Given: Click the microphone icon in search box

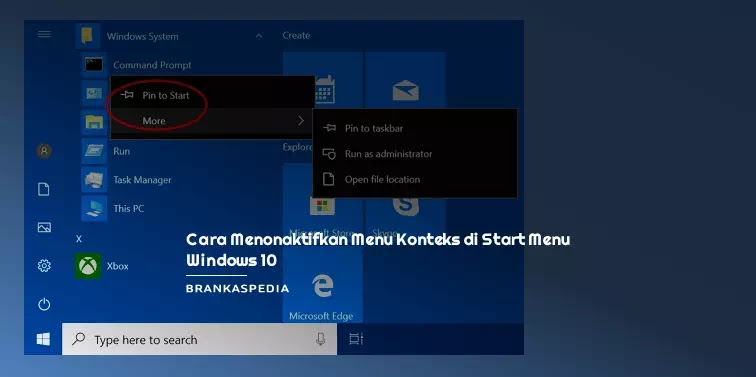Looking at the screenshot, I should click(321, 339).
